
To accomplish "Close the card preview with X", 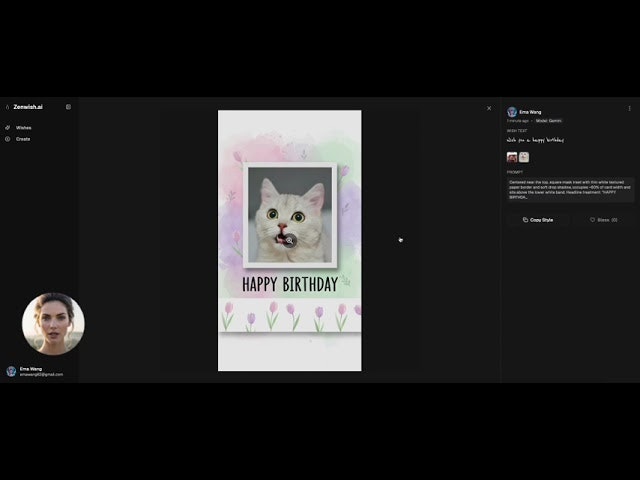I will point(489,108).
